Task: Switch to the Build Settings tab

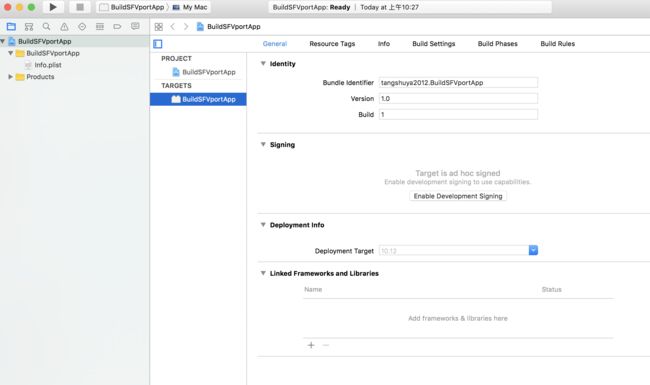Action: (434, 44)
